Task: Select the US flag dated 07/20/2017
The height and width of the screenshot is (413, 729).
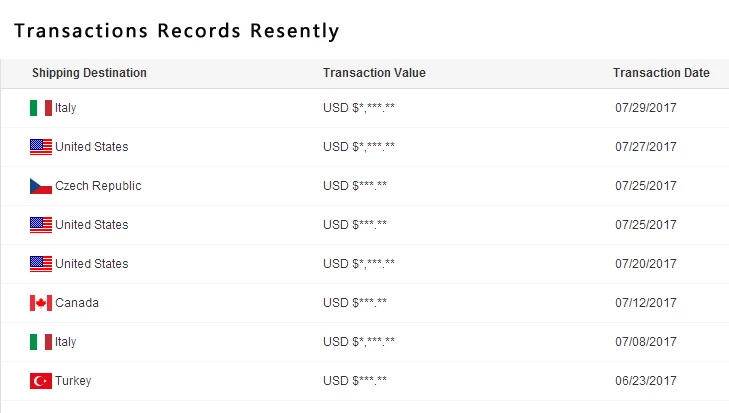Action: (x=41, y=264)
